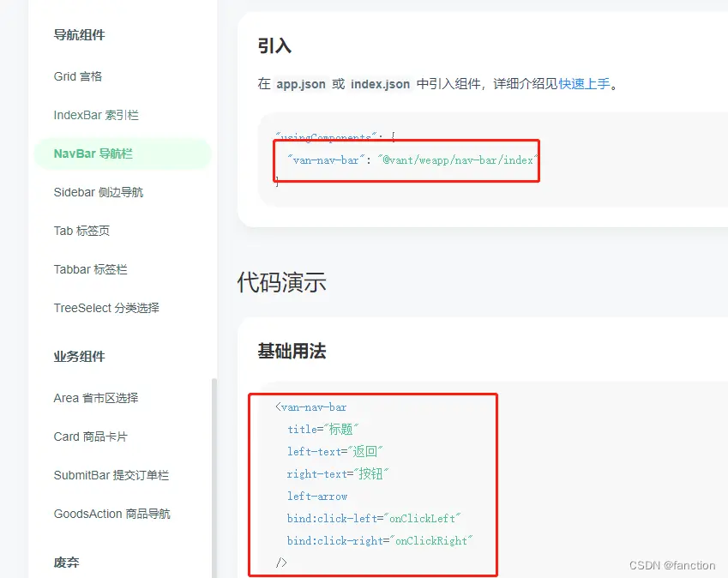Click the @vant/weapp/nav-bar/index path string

click(457, 160)
